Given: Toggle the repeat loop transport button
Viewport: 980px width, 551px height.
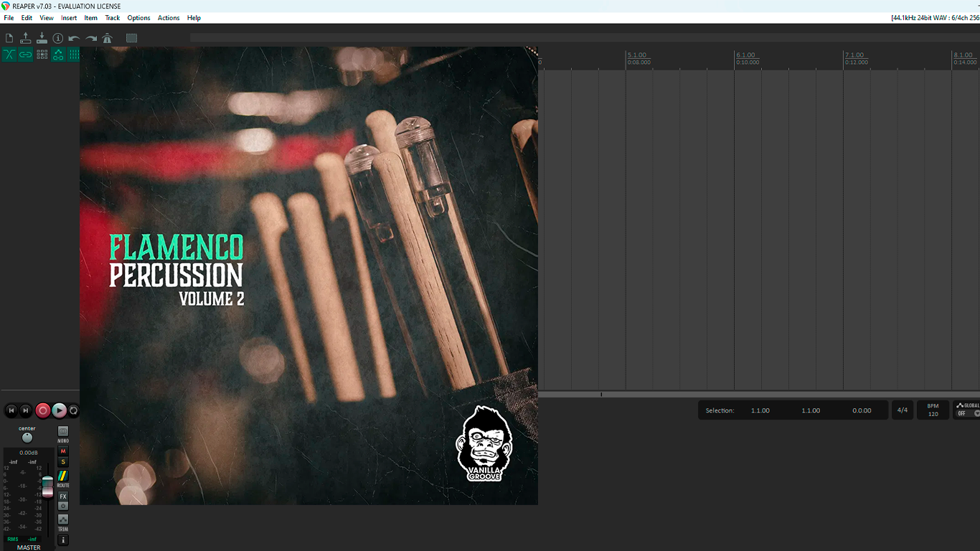Looking at the screenshot, I should (x=73, y=410).
